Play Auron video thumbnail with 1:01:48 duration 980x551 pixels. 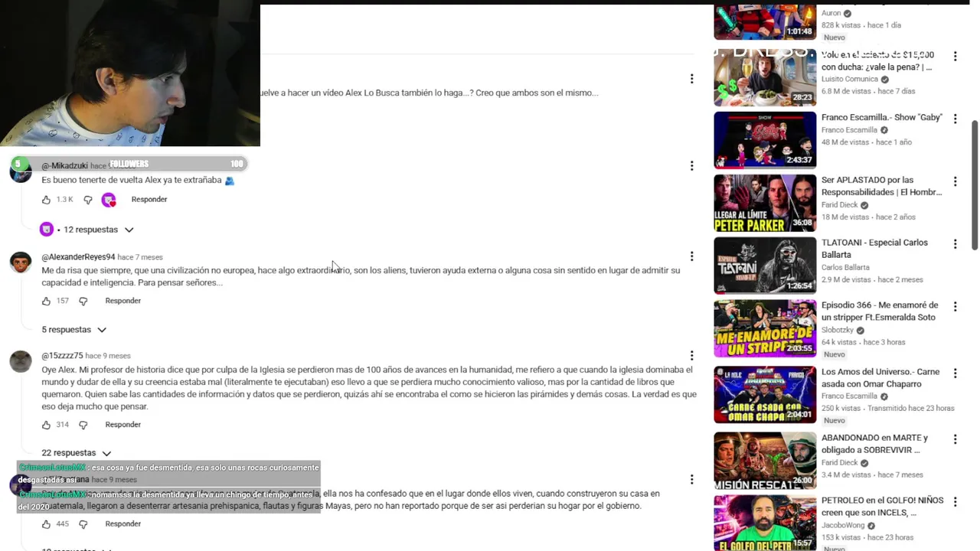point(765,22)
